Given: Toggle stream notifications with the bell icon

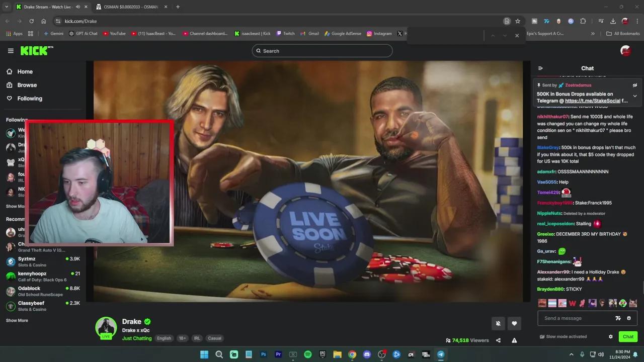Looking at the screenshot, I should click(498, 323).
